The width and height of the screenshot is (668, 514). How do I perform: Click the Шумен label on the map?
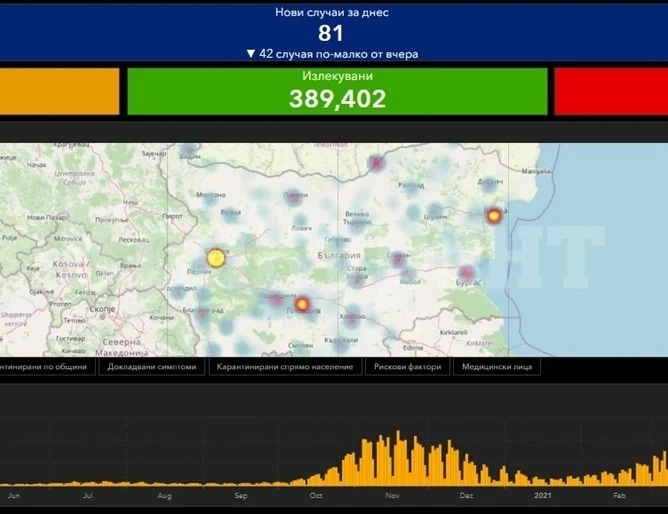point(435,217)
